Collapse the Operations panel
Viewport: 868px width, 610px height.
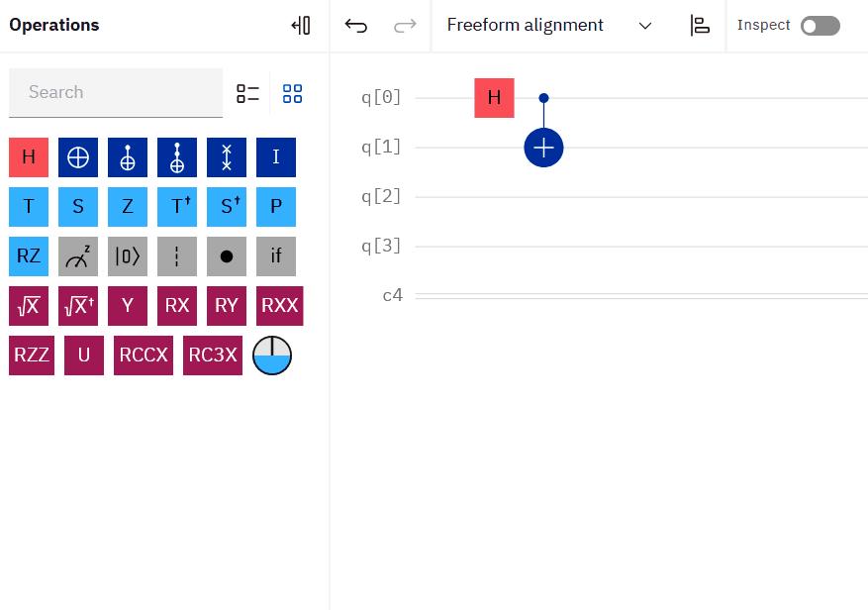coord(301,26)
